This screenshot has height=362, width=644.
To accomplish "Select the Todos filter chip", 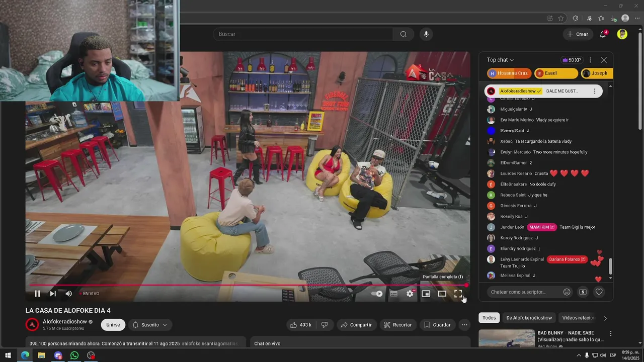I will (489, 318).
